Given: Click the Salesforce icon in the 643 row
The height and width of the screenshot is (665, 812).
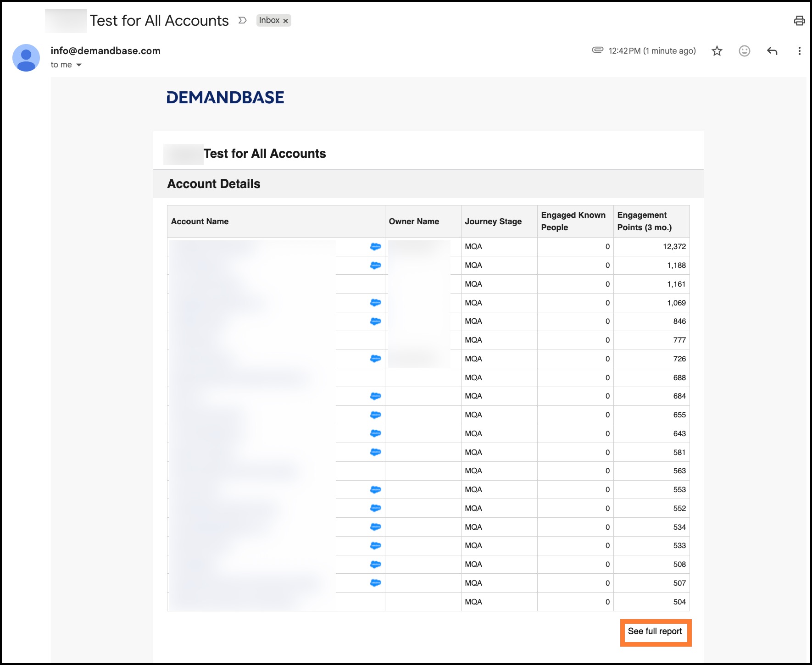Looking at the screenshot, I should pos(375,433).
